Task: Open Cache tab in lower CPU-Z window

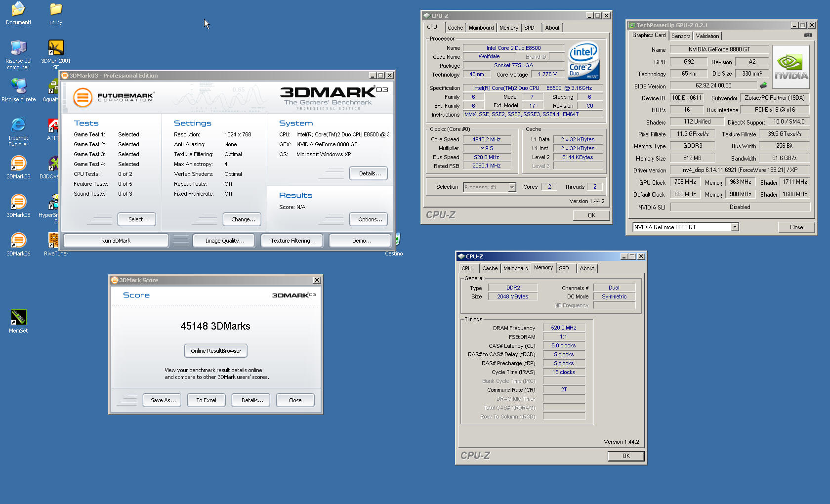Action: pos(490,269)
